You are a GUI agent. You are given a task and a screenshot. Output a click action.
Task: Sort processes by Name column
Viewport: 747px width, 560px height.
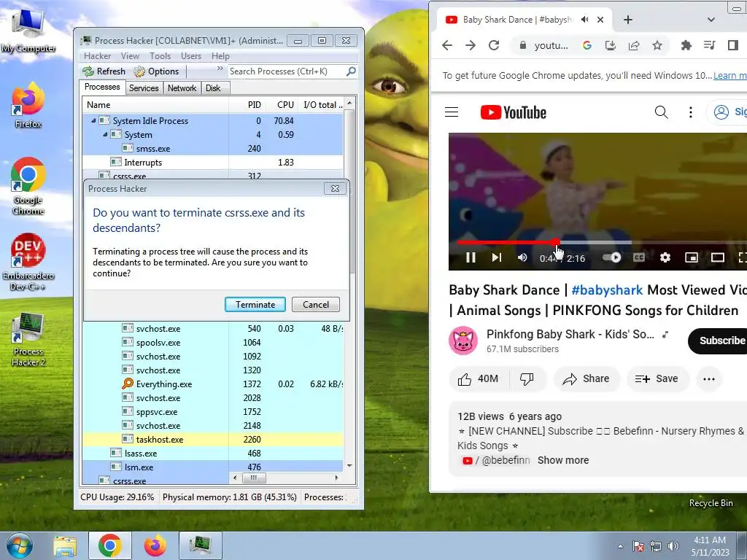155,105
